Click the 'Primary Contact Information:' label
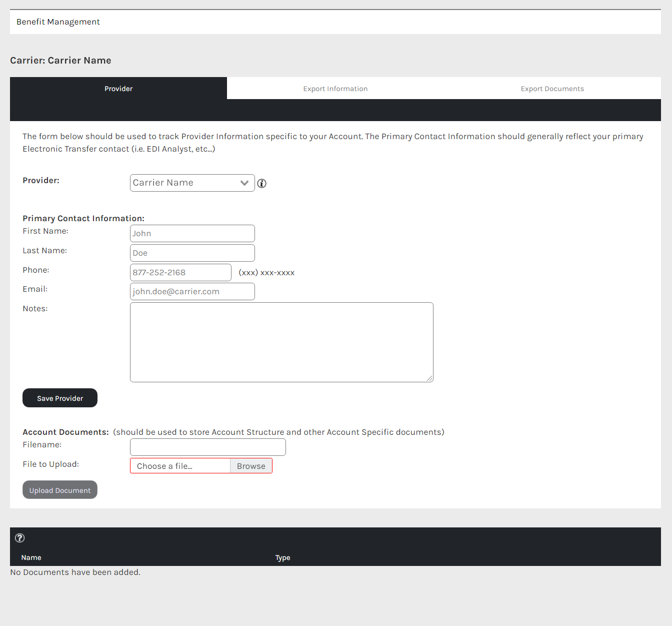This screenshot has width=672, height=626. [x=83, y=218]
